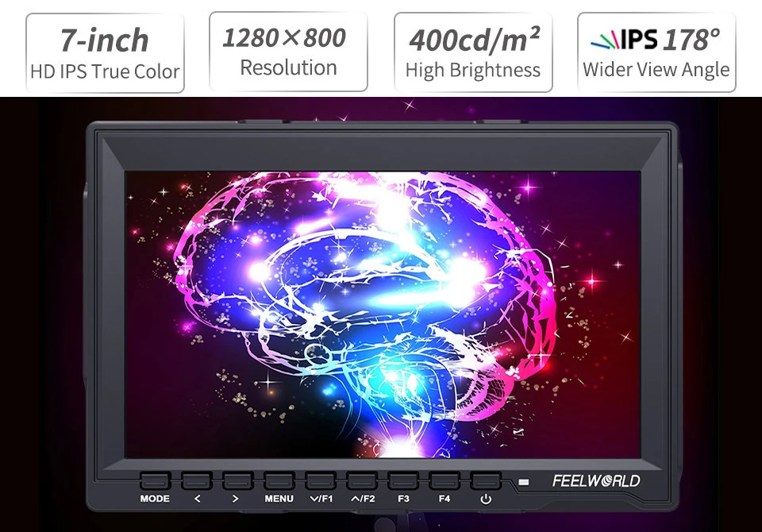The height and width of the screenshot is (532, 762).
Task: Click the MODE button on the monitor
Action: (x=155, y=481)
